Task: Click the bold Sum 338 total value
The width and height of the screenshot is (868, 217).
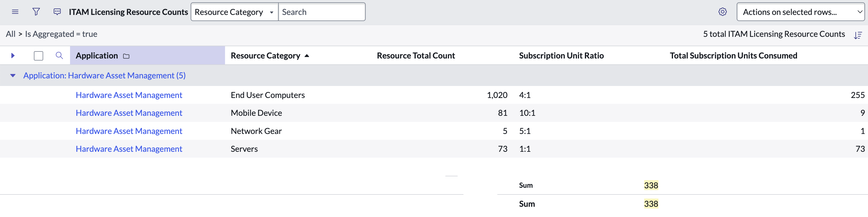Action: [651, 204]
